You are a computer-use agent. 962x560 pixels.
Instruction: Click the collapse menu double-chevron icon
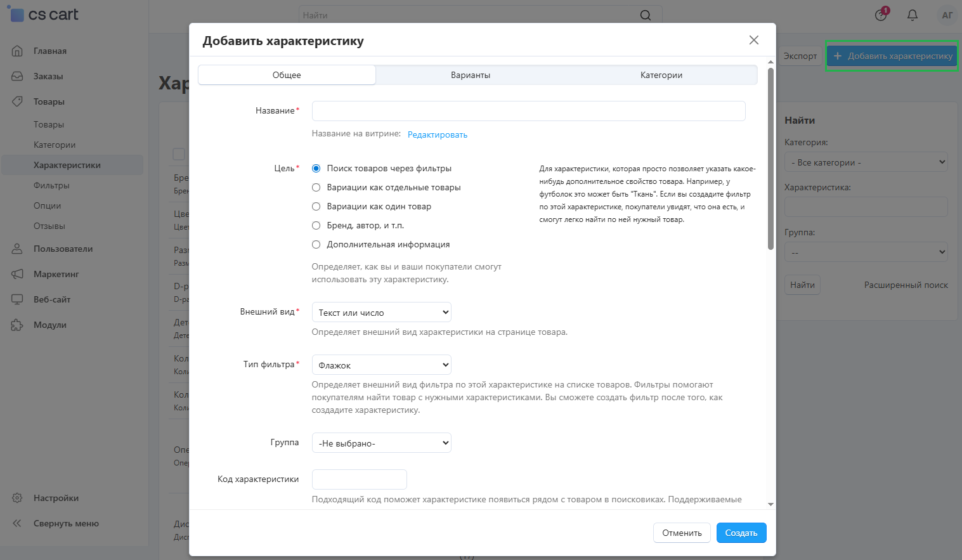tap(17, 523)
